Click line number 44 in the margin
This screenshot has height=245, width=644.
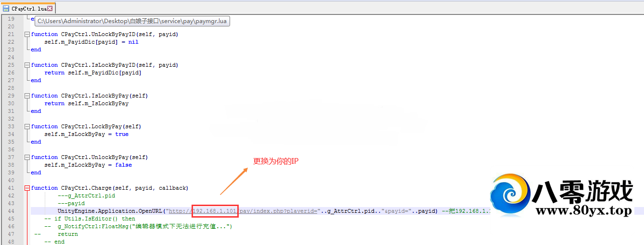point(11,211)
